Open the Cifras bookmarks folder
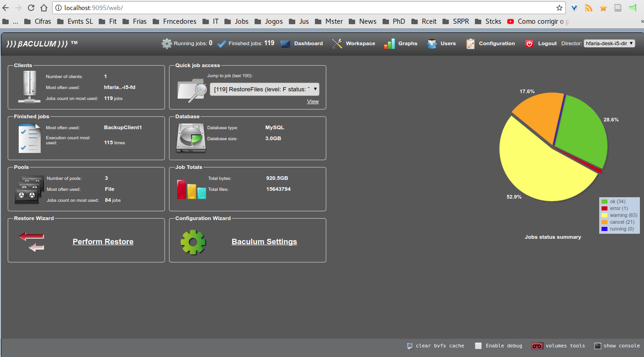The height and width of the screenshot is (357, 644). [x=37, y=21]
